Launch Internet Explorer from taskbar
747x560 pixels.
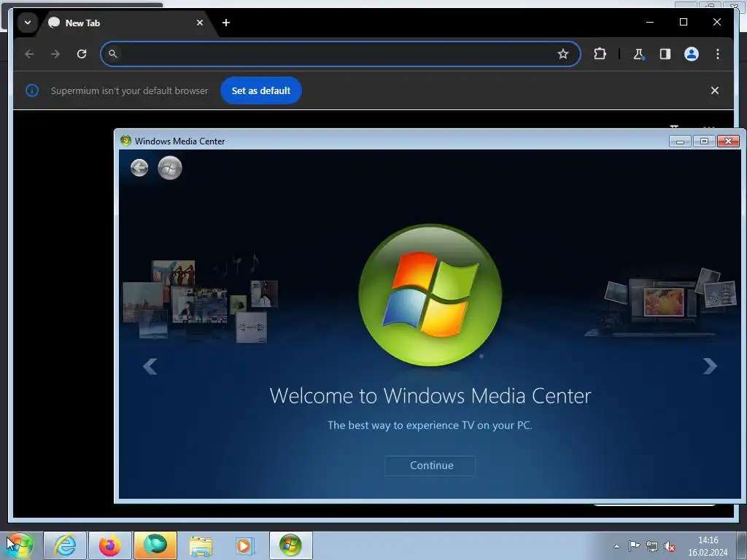pyautogui.click(x=65, y=545)
